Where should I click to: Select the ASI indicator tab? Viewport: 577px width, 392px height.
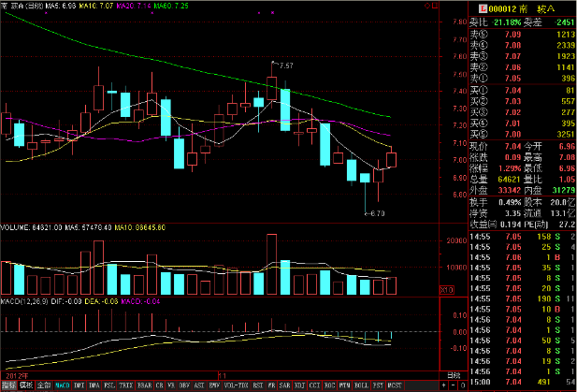(x=199, y=385)
